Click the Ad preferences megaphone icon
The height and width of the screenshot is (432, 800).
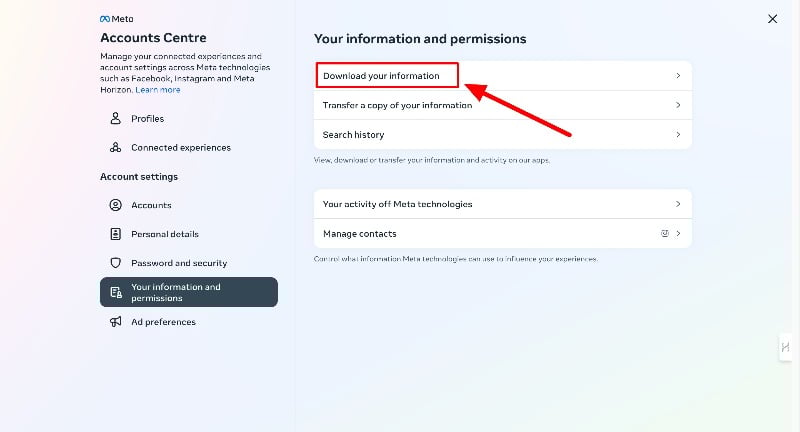point(116,322)
